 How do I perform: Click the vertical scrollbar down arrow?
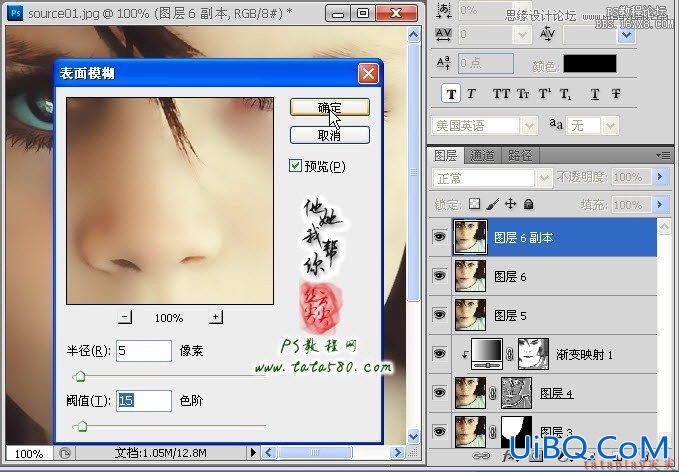pyautogui.click(x=414, y=436)
